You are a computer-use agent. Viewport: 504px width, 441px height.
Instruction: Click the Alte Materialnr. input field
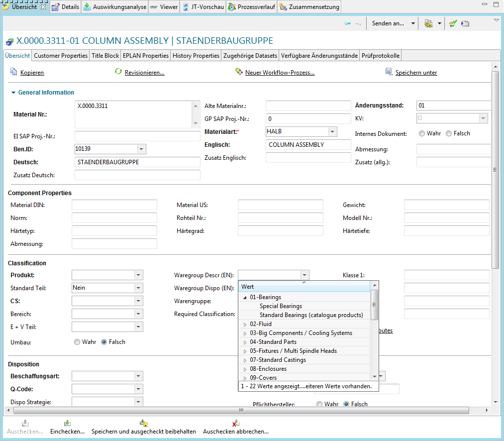(308, 106)
